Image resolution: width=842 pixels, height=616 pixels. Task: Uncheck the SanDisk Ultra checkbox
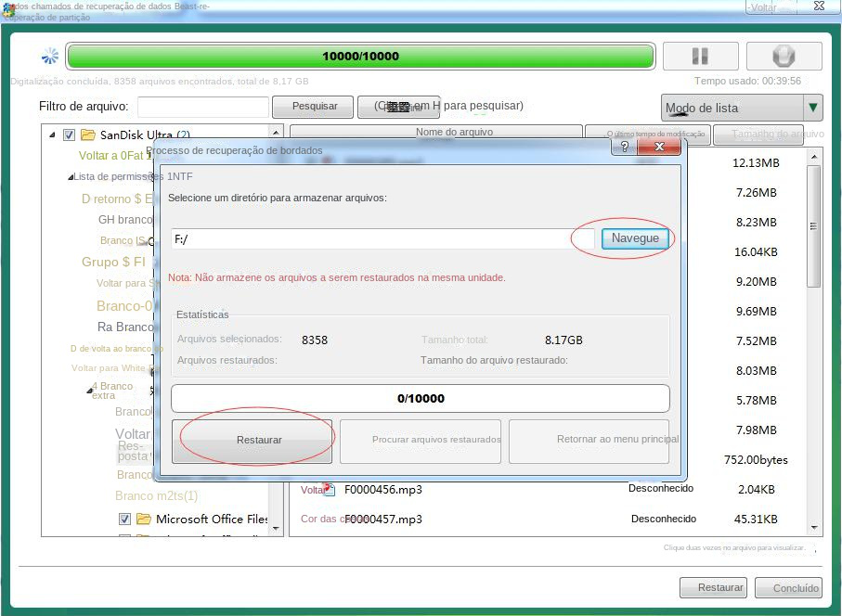click(x=68, y=133)
